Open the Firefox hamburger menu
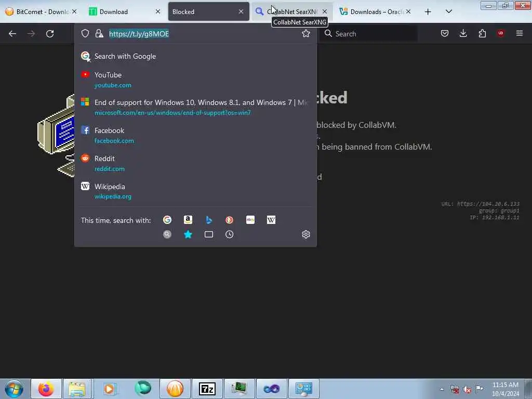The height and width of the screenshot is (399, 532). click(x=520, y=33)
